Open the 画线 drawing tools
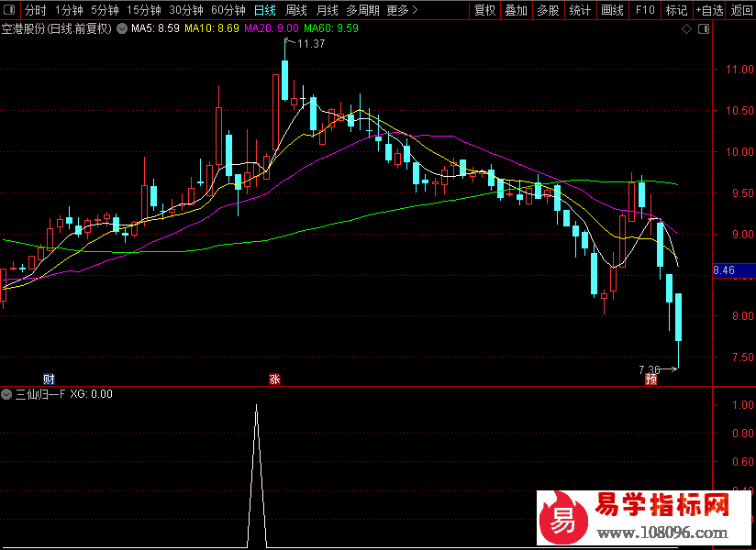 click(612, 10)
